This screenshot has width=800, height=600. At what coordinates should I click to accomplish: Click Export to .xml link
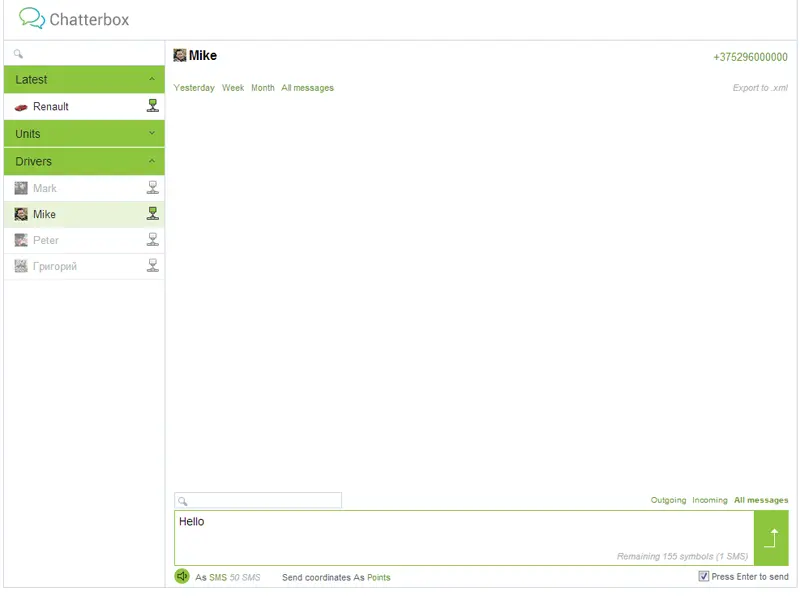(x=760, y=88)
